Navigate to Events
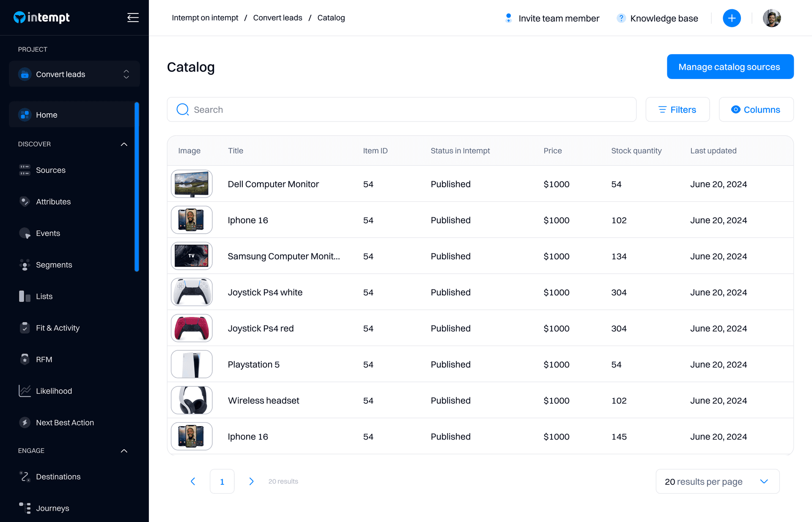 point(48,233)
